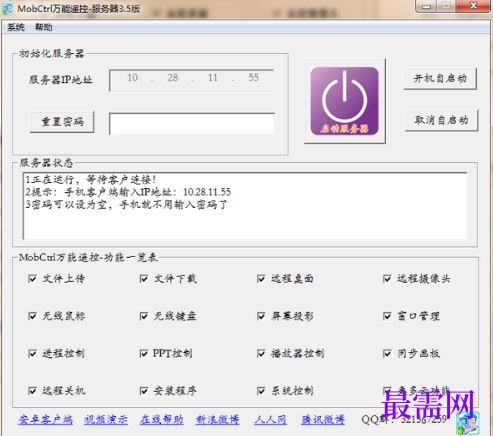Toggle the 文件下载 checkbox
Image resolution: width=493 pixels, height=436 pixels.
(144, 279)
